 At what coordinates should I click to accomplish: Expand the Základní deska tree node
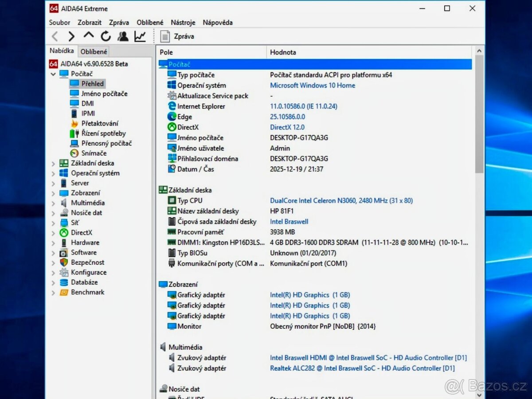pos(53,164)
